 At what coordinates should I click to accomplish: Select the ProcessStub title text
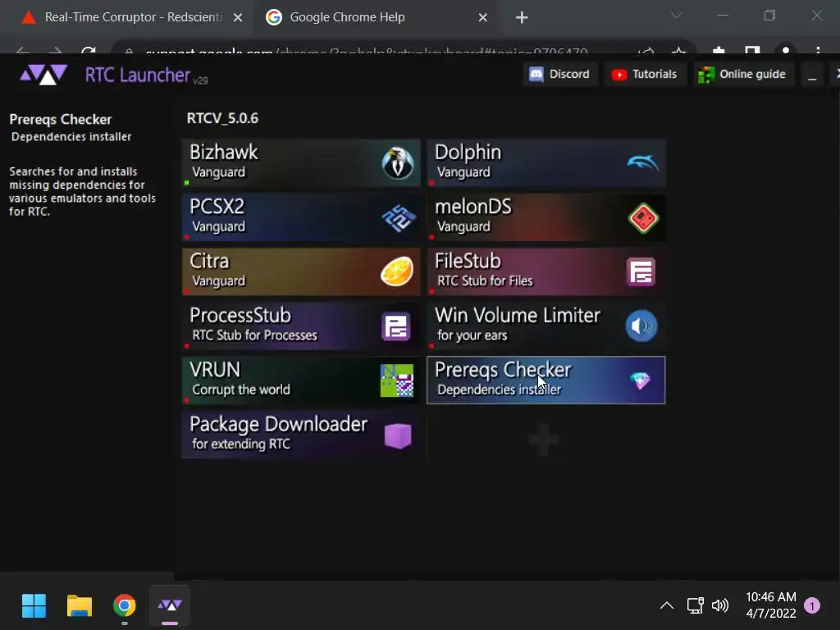pos(240,315)
